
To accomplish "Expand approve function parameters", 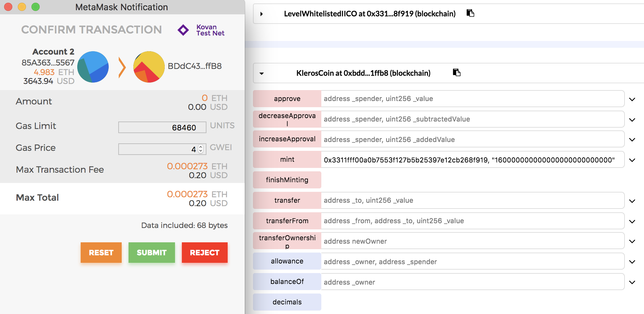I will 632,99.
